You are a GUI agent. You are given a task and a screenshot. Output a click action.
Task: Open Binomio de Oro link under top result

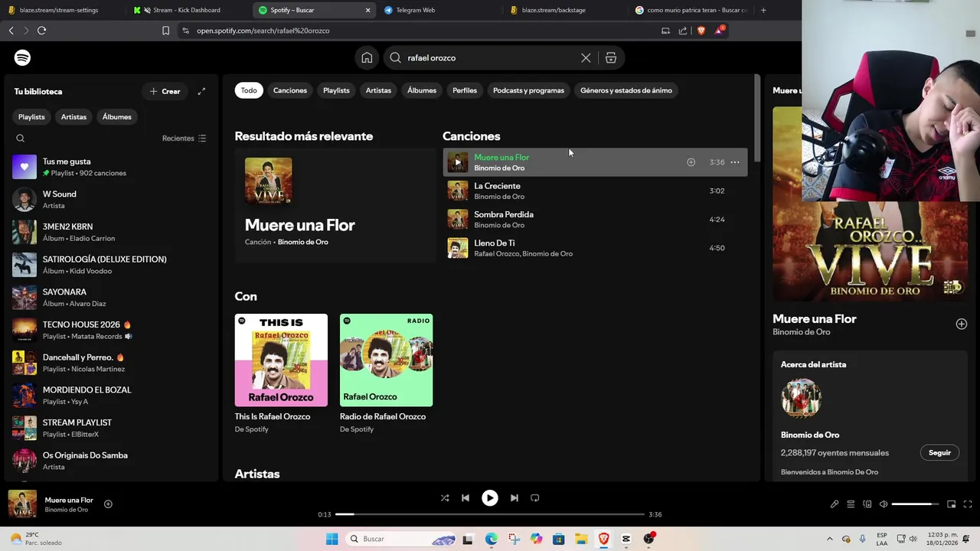point(303,242)
